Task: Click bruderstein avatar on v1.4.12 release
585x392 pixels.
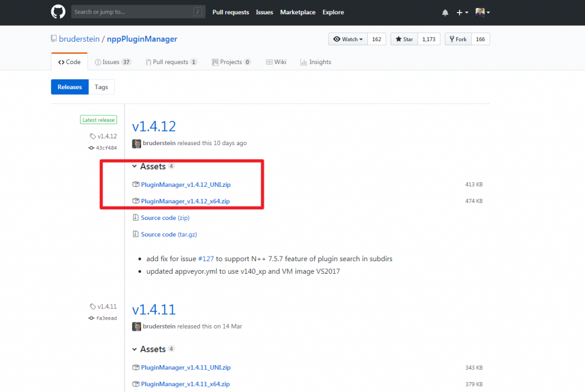Action: click(x=137, y=144)
